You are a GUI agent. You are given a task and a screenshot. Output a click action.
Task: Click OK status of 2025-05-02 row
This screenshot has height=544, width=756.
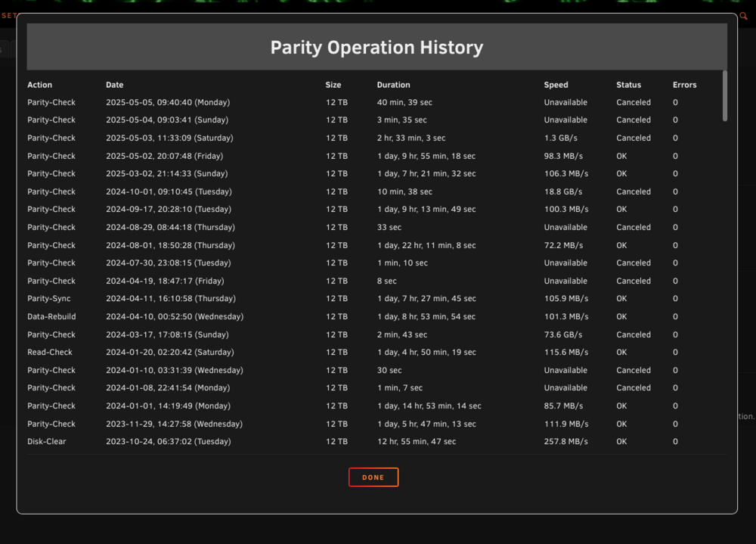click(x=621, y=156)
